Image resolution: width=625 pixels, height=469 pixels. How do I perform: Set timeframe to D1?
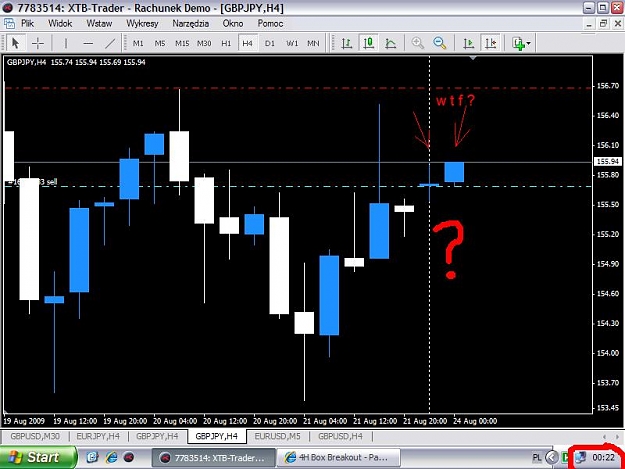[270, 43]
